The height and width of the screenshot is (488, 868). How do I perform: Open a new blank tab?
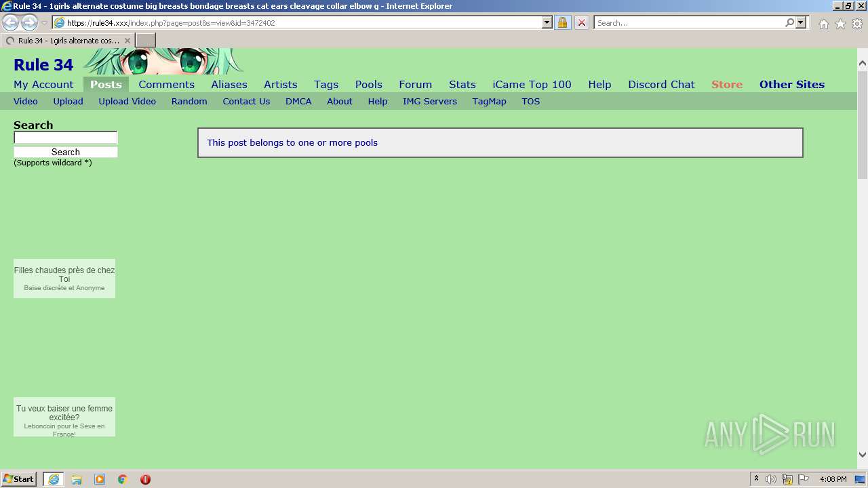coord(146,40)
